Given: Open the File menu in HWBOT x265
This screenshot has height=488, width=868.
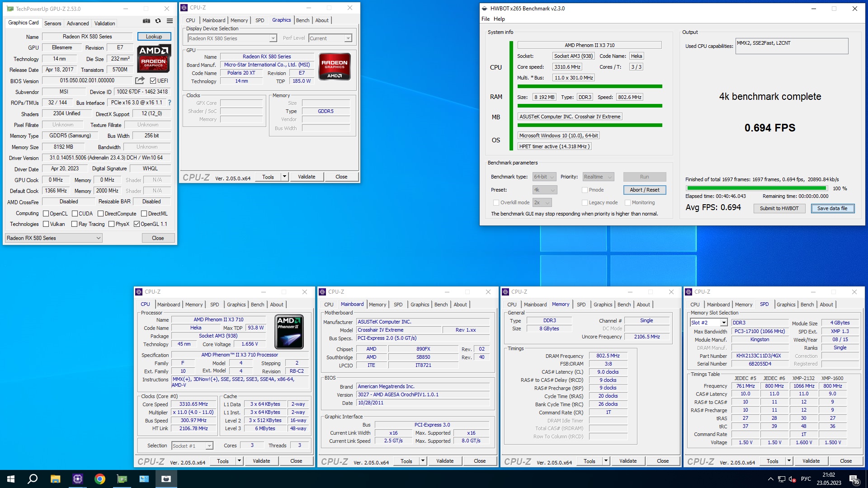Looking at the screenshot, I should [x=486, y=19].
